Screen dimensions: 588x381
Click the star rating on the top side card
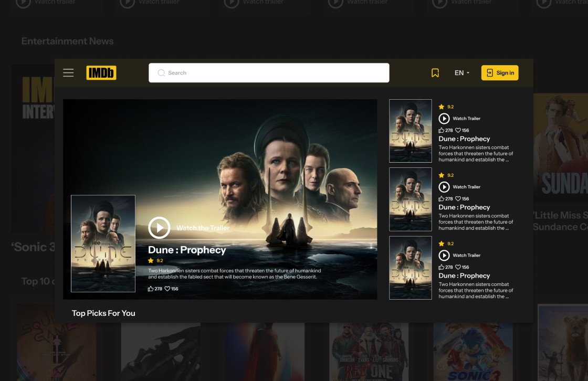[446, 107]
